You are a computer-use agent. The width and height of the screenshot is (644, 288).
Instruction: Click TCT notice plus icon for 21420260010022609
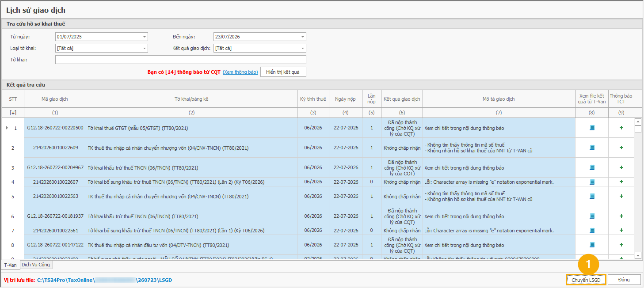[x=621, y=148]
